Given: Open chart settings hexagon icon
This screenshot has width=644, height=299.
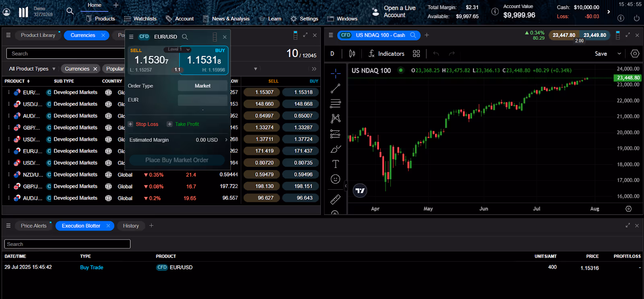Looking at the screenshot, I should pyautogui.click(x=635, y=53).
